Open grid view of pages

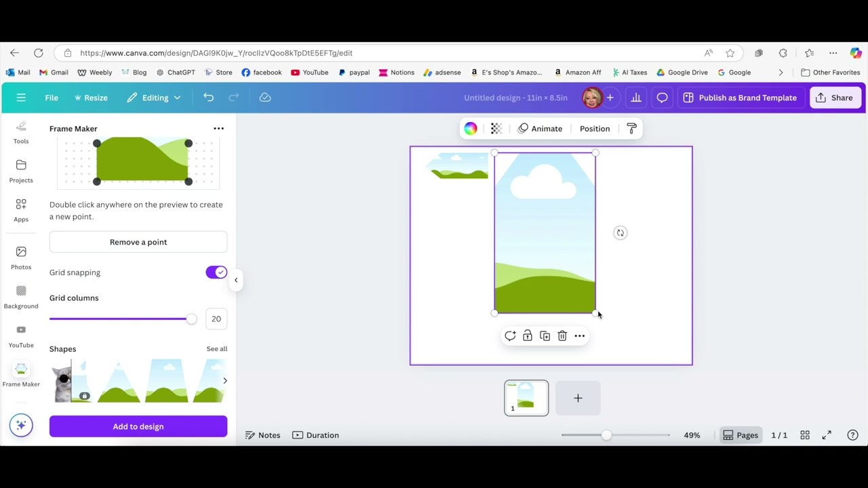click(x=805, y=435)
